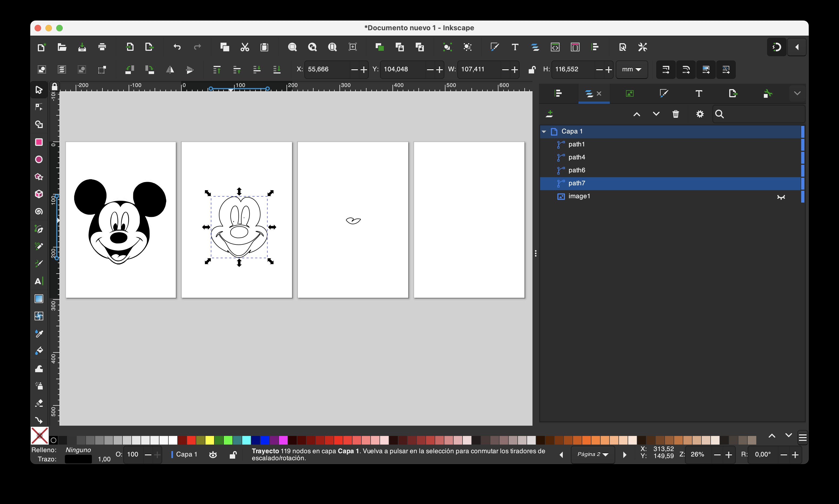
Task: Select the Color Picker dropper tool
Action: (39, 334)
